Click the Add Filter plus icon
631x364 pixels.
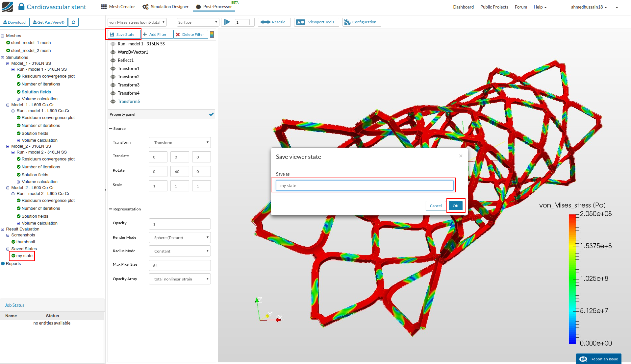[145, 35]
